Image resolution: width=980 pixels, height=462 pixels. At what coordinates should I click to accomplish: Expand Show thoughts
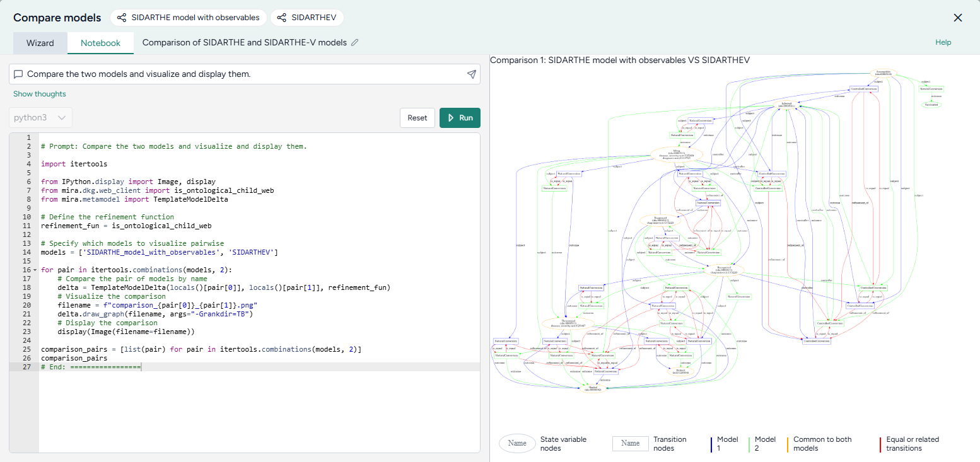pyautogui.click(x=40, y=94)
